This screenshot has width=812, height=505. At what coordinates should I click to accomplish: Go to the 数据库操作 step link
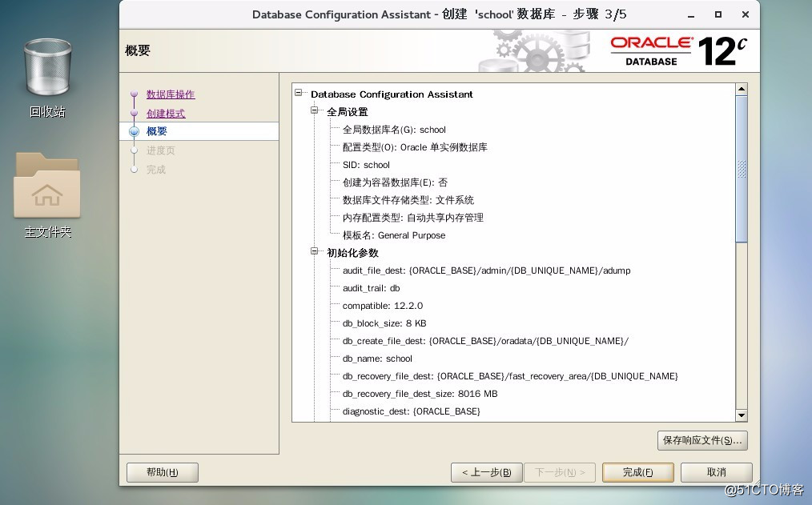click(x=171, y=94)
